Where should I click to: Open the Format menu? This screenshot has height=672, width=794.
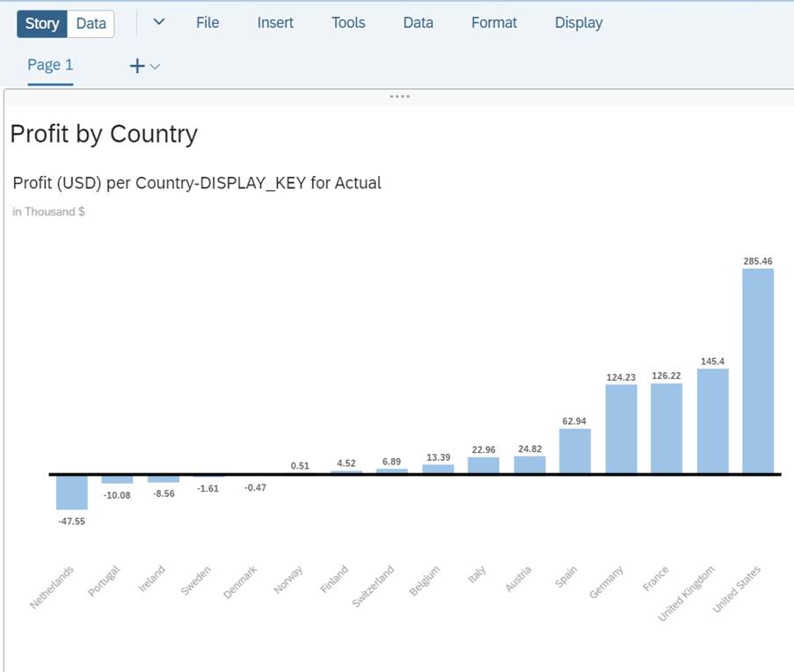click(x=494, y=23)
